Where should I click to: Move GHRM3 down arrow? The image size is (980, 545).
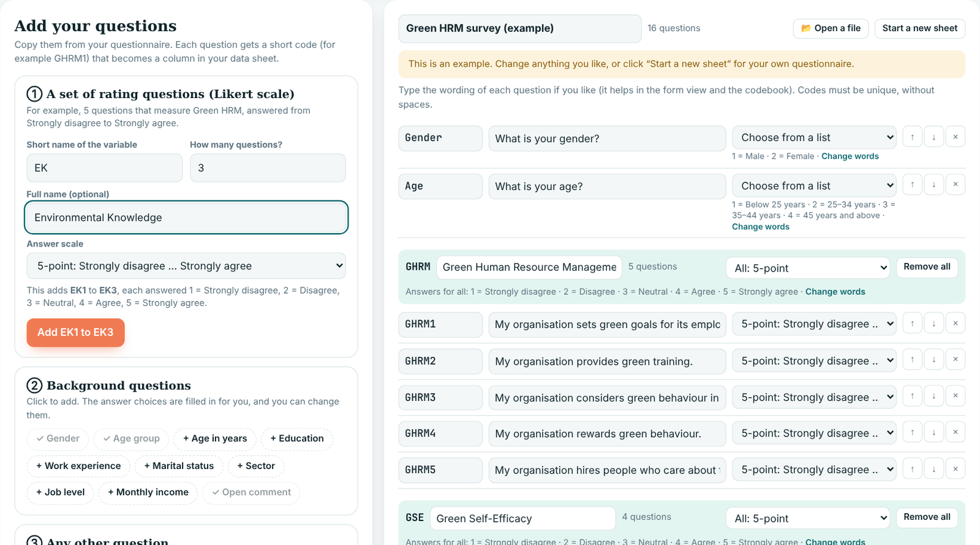coord(933,396)
